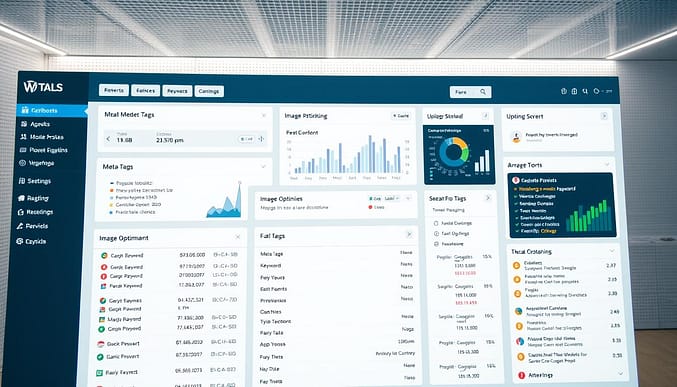
Task: Collapse the Arrage Torts panel chevron
Action: [x=607, y=165]
